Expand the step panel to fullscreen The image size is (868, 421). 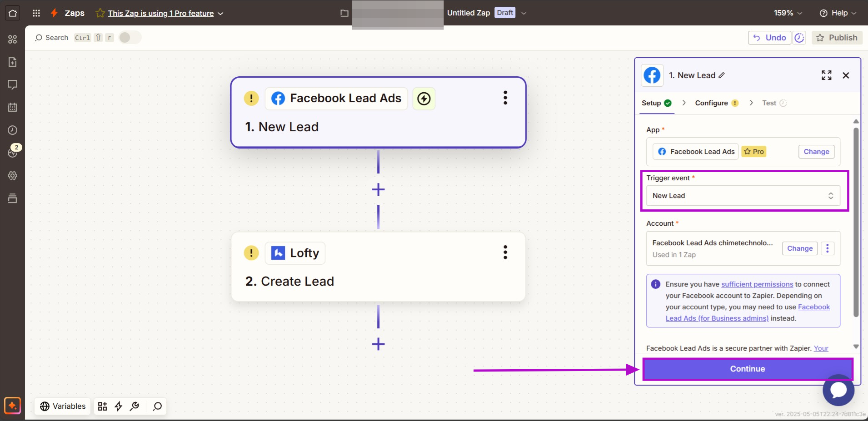(826, 75)
